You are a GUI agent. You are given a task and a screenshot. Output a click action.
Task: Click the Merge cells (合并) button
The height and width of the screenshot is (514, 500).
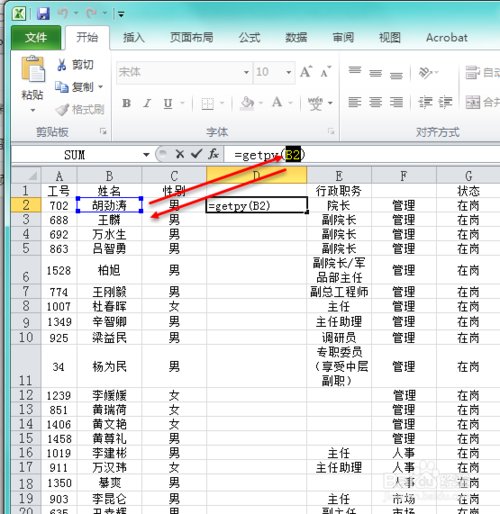[482, 102]
